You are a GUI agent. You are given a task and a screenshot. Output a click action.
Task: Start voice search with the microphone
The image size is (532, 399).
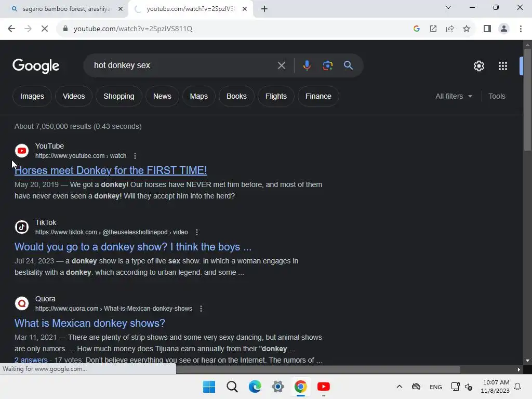[307, 65]
